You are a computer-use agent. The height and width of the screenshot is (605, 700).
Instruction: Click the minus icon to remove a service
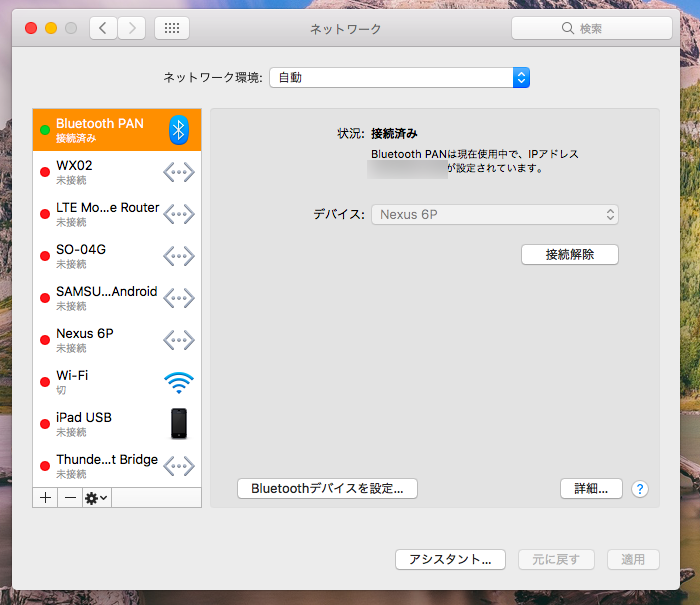point(70,497)
